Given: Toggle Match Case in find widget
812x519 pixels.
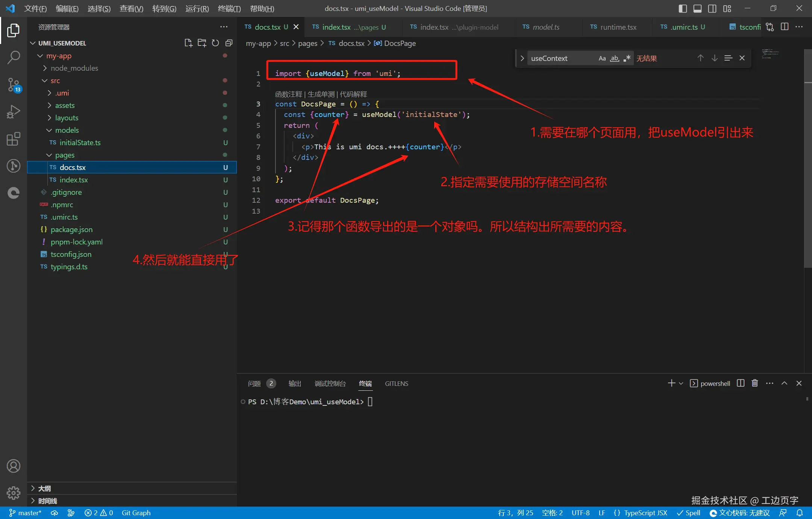Looking at the screenshot, I should (602, 58).
